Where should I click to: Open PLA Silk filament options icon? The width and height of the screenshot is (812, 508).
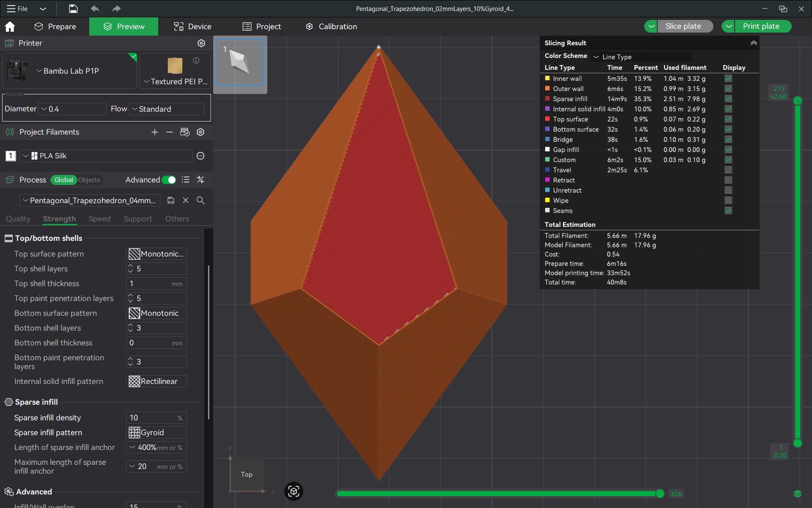(200, 156)
